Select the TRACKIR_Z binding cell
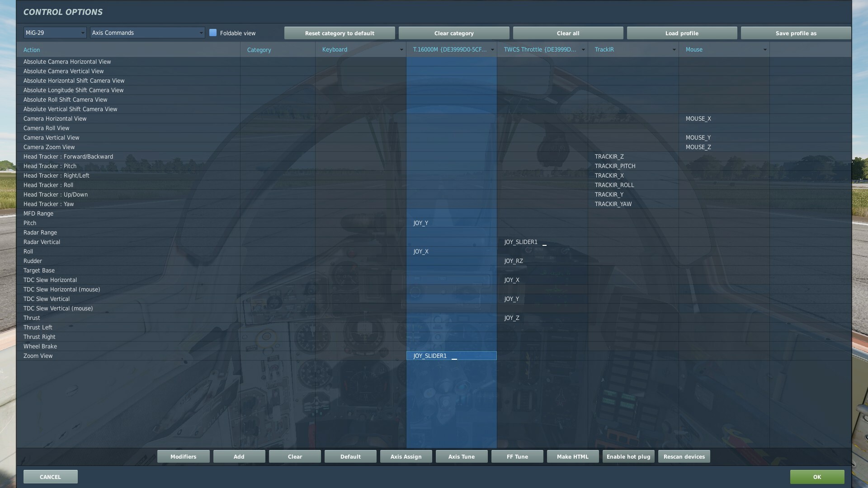Viewport: 868px width, 488px height. [633, 156]
